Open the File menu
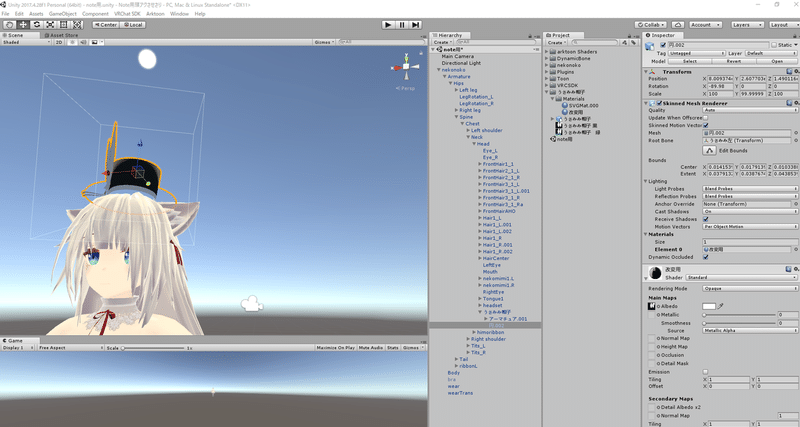Screen dimensions: 800x427 [x=5, y=14]
